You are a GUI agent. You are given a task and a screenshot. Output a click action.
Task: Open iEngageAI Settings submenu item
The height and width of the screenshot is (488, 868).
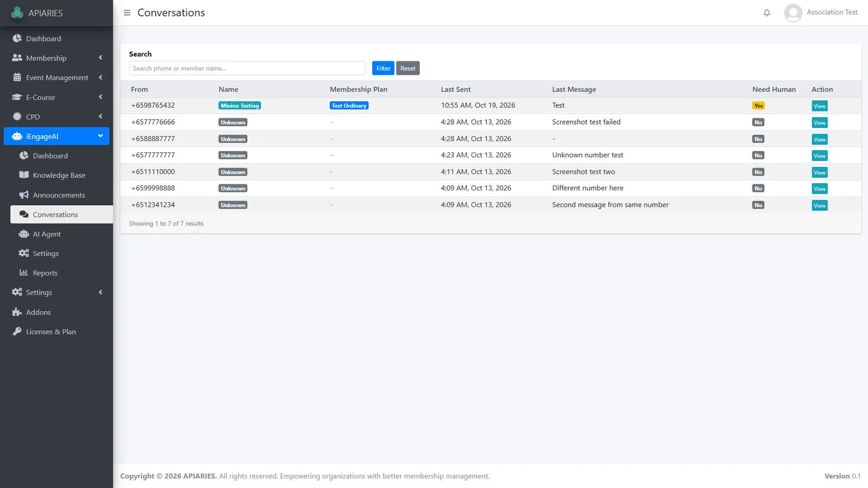tap(61, 253)
